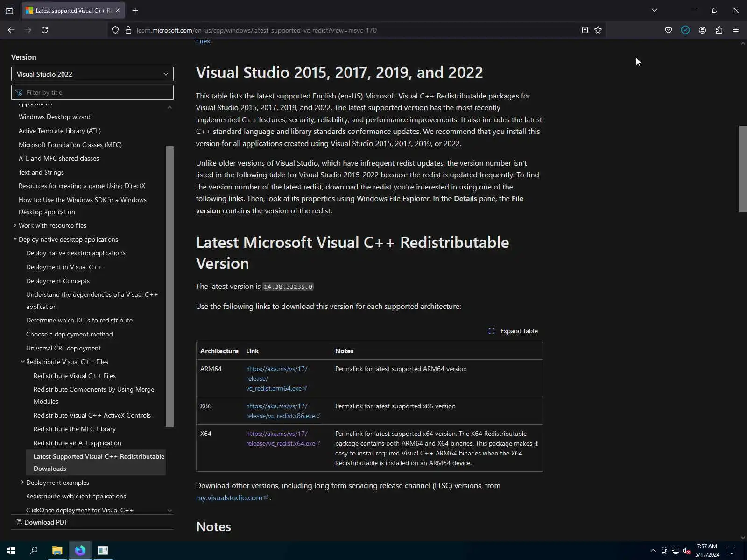
Task: Open the X86 vc_redist.x86.exe download link
Action: click(283, 411)
